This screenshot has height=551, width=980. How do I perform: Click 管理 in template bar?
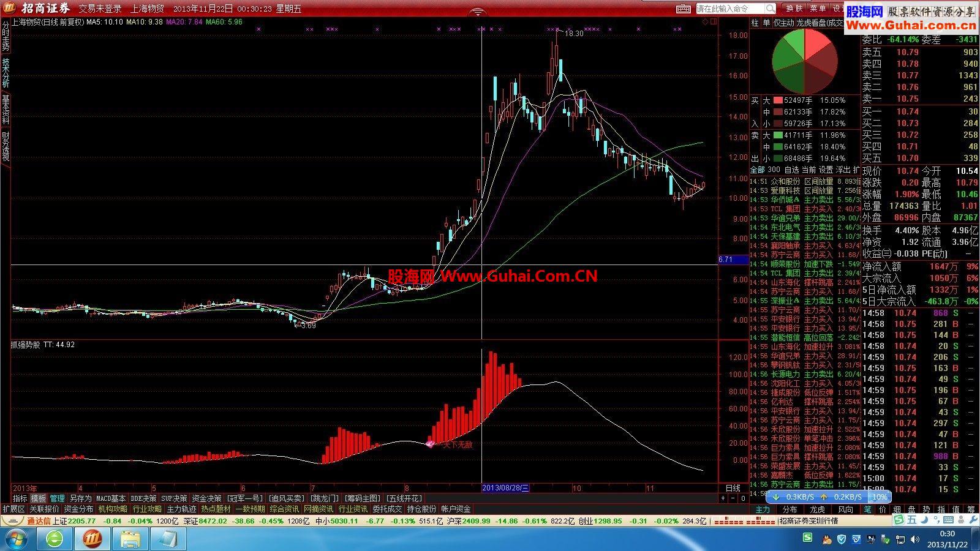[57, 498]
